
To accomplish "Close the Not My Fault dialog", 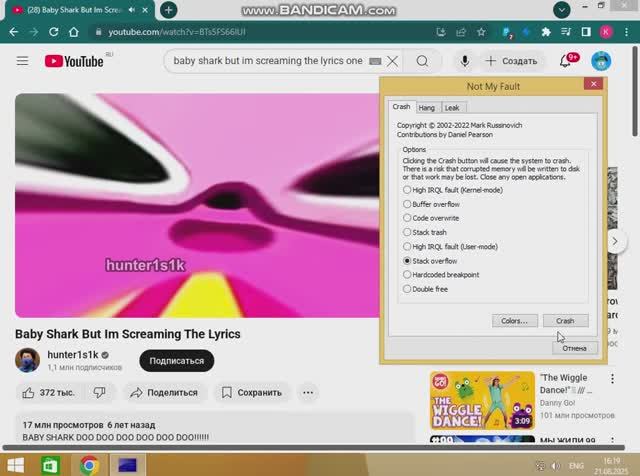I will 593,84.
